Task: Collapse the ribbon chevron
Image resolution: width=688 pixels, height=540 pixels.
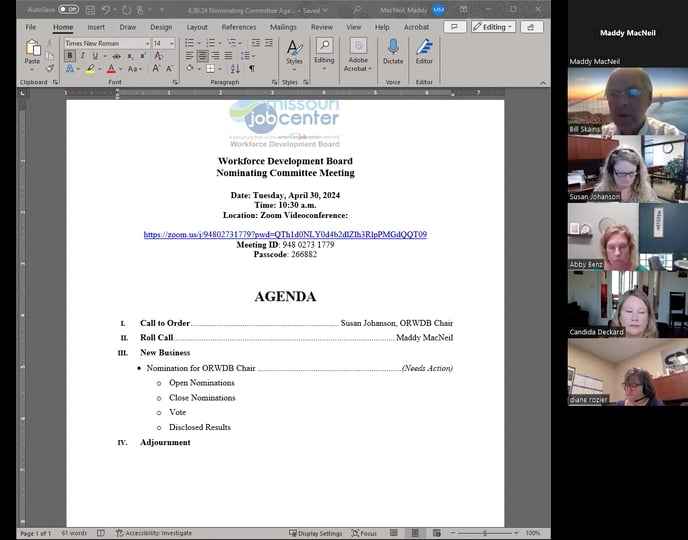Action: (543, 82)
